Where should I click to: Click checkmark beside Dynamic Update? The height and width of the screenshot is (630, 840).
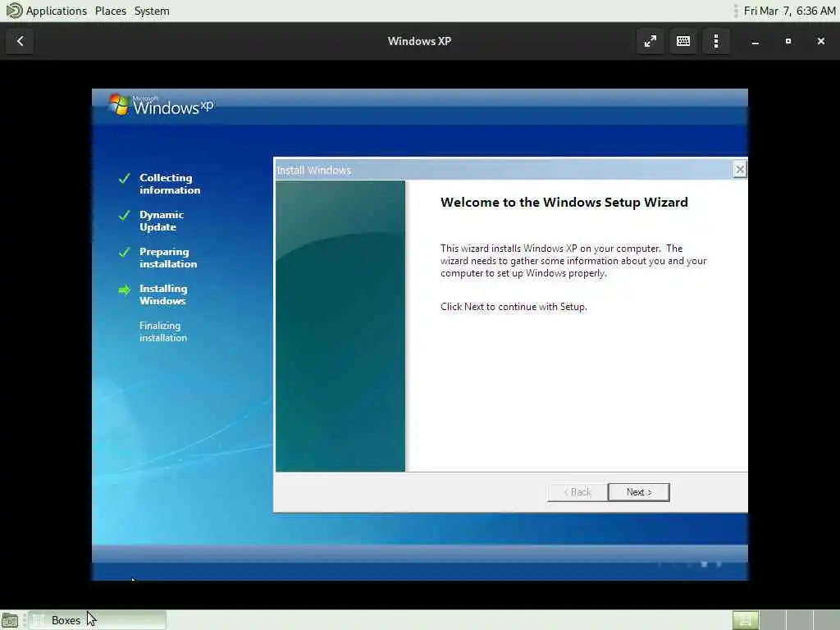[x=125, y=215]
